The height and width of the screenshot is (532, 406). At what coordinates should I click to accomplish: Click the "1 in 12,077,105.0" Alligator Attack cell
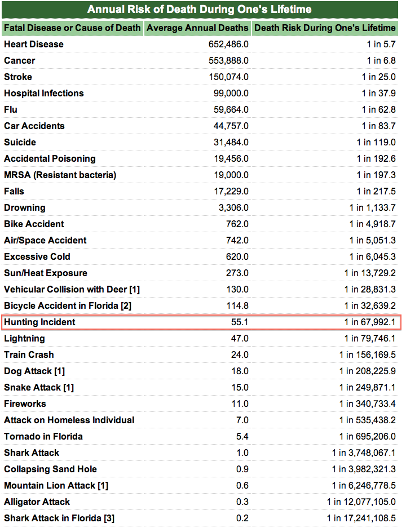coord(361,502)
